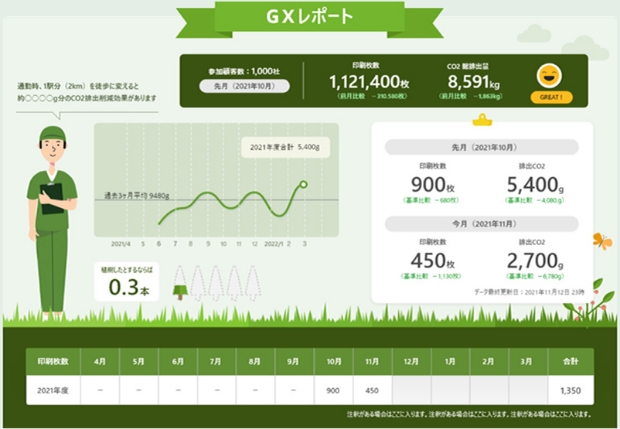The height and width of the screenshot is (429, 620).
Task: Click the 10月 column header
Action: click(333, 361)
